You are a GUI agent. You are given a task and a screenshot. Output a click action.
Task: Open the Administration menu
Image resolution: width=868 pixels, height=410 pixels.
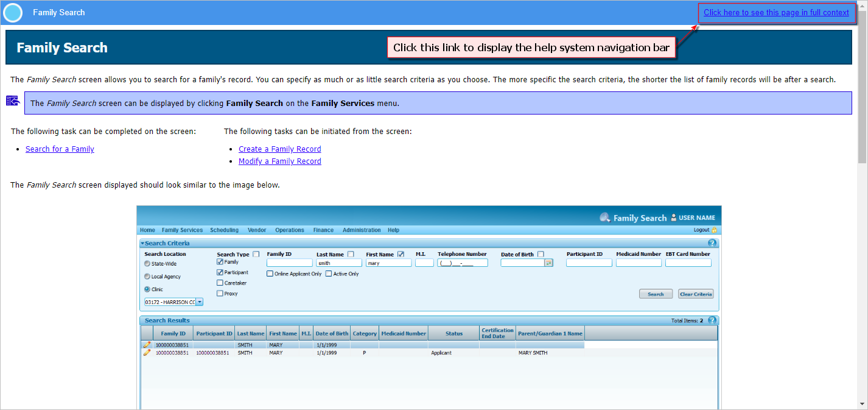[x=362, y=230]
